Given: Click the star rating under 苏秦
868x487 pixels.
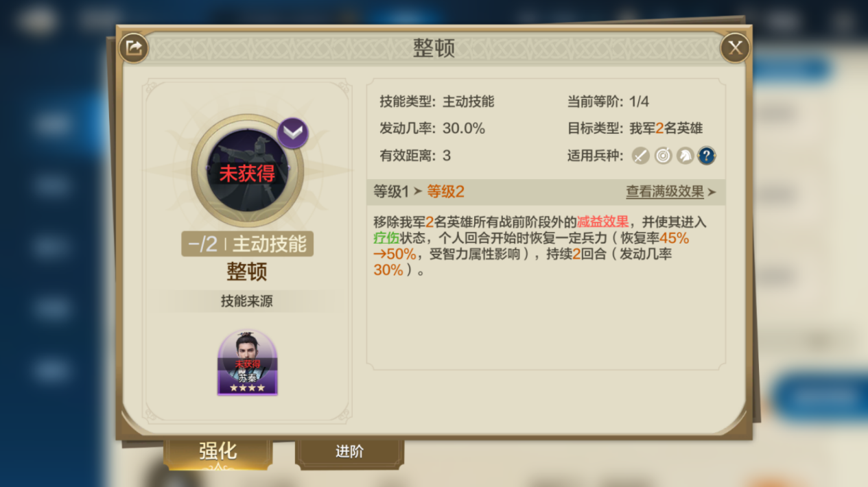Looking at the screenshot, I should pos(247,388).
